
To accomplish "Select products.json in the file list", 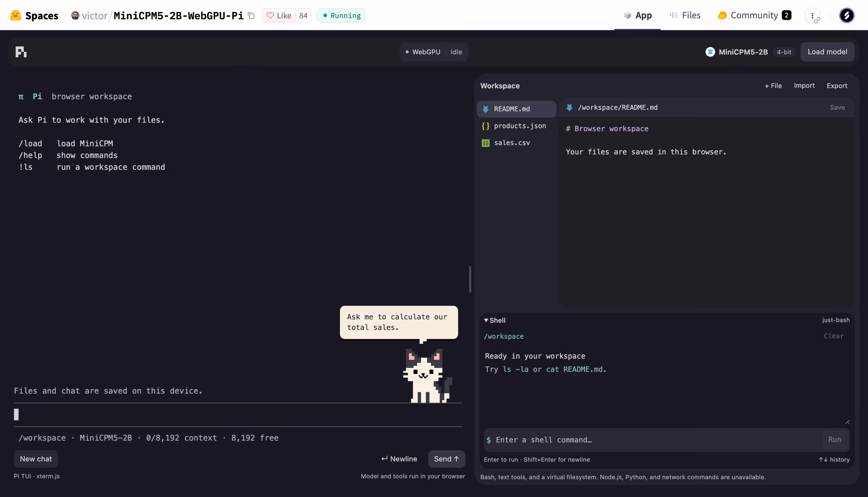I will pyautogui.click(x=516, y=126).
